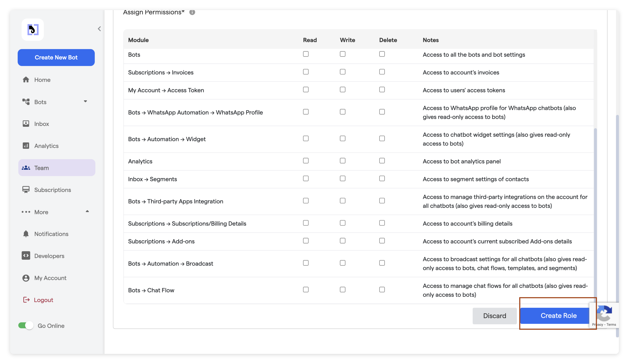The width and height of the screenshot is (629, 364).
Task: Click the Notifications bell icon
Action: [x=26, y=234]
